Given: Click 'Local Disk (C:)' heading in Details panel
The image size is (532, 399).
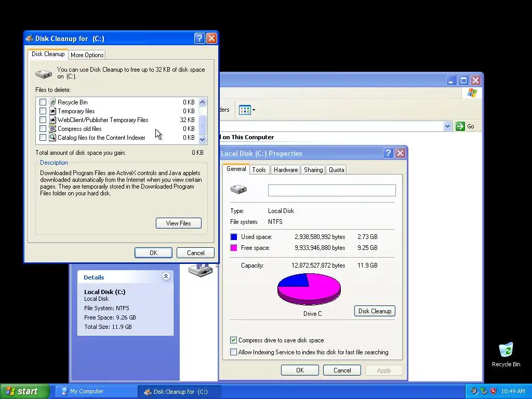Looking at the screenshot, I should pos(105,292).
